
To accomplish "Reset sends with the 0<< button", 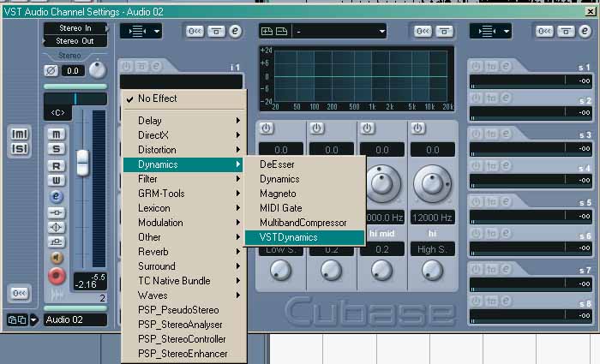I will coord(544,32).
